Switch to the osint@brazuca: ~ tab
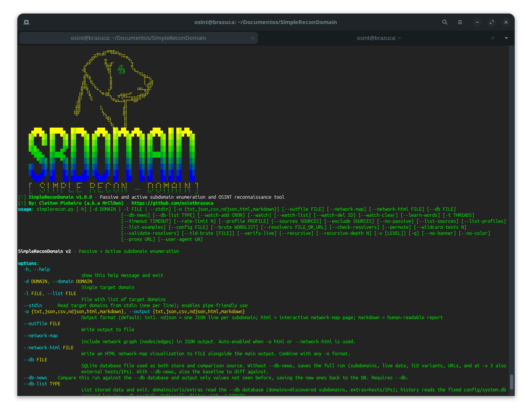 (x=379, y=38)
